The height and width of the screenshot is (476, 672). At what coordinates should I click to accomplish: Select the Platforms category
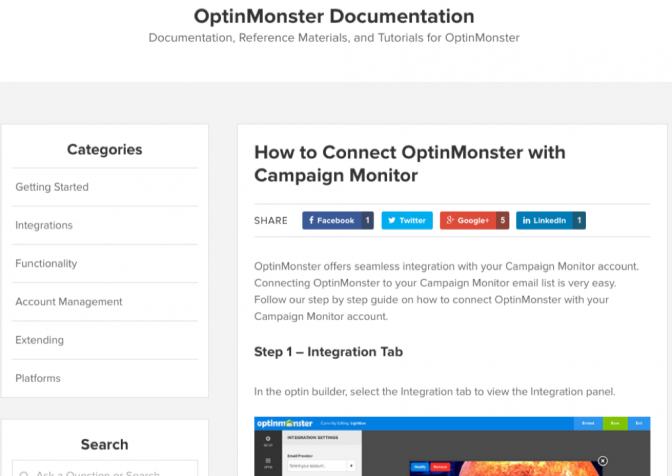click(x=38, y=378)
